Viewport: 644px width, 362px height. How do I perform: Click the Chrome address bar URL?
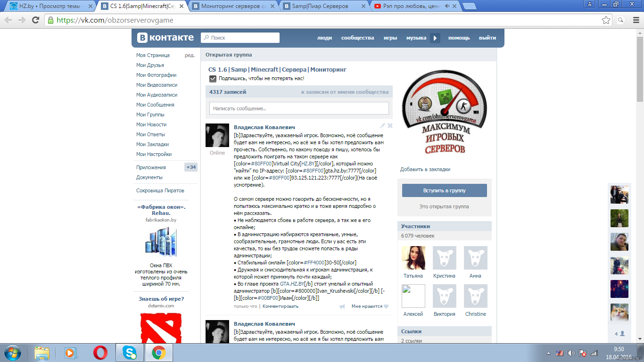(x=115, y=20)
